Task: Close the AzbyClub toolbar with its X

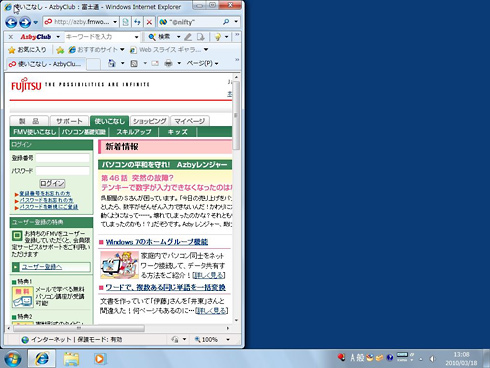Action: (11, 37)
